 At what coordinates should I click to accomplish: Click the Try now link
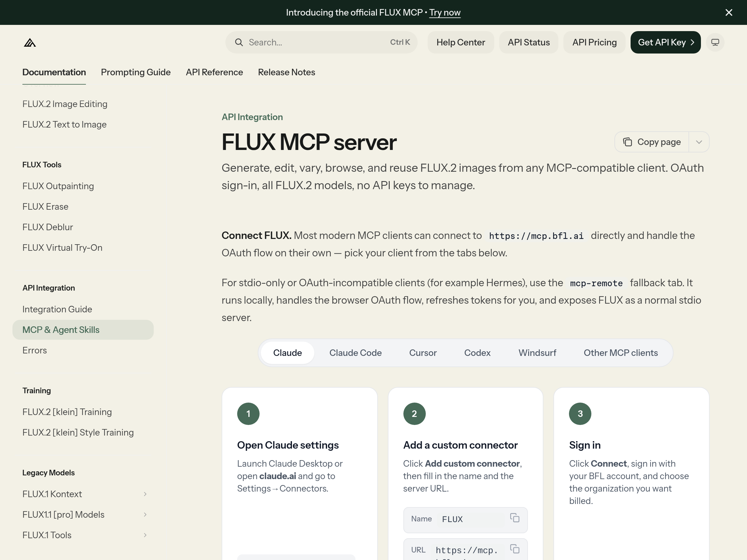445,12
